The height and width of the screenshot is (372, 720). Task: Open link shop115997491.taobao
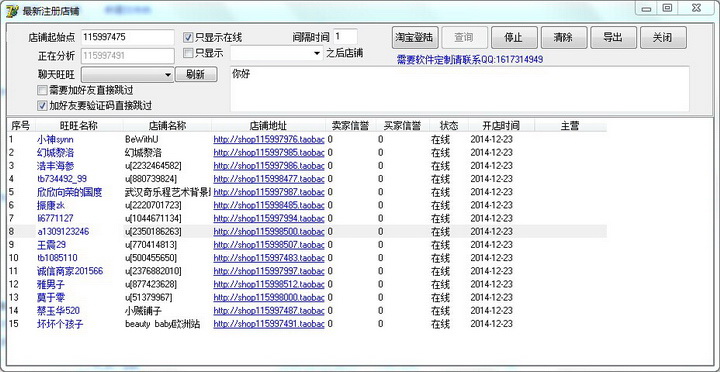tap(269, 324)
